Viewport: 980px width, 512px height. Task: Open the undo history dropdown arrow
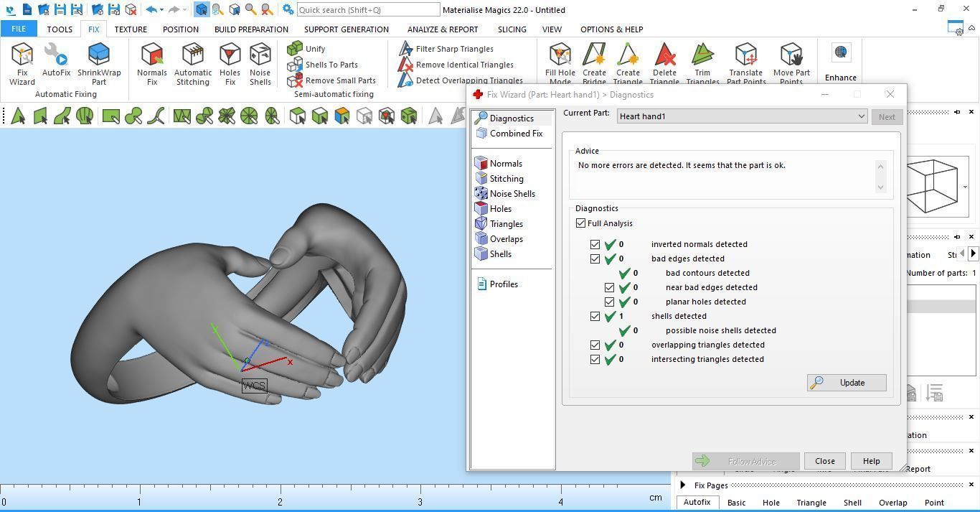(161, 10)
